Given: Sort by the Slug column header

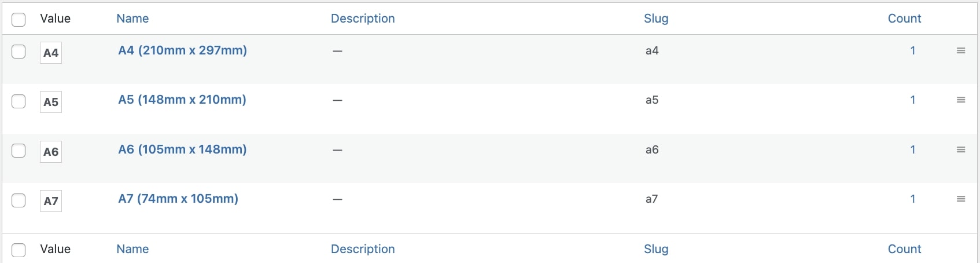Looking at the screenshot, I should coord(656,19).
